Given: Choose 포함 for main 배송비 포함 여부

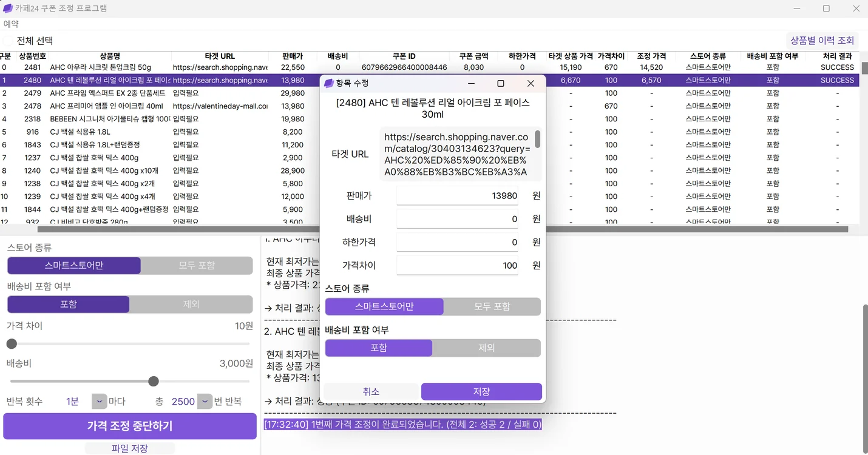Looking at the screenshot, I should 69,305.
